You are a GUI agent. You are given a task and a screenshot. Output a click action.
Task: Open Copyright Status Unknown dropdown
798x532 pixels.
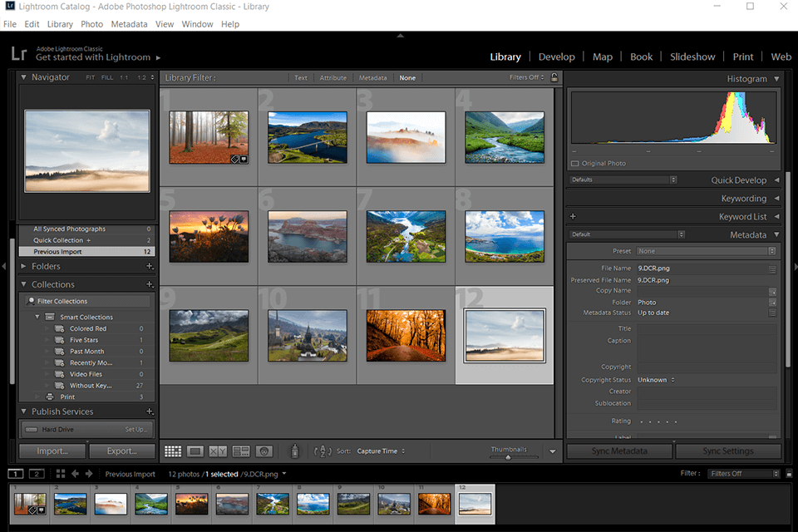pos(656,380)
